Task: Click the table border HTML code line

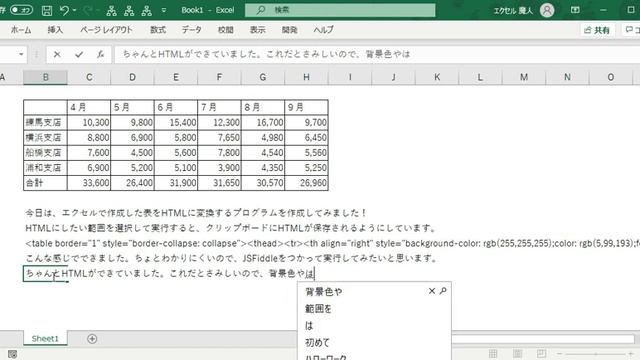Action: [x=332, y=243]
